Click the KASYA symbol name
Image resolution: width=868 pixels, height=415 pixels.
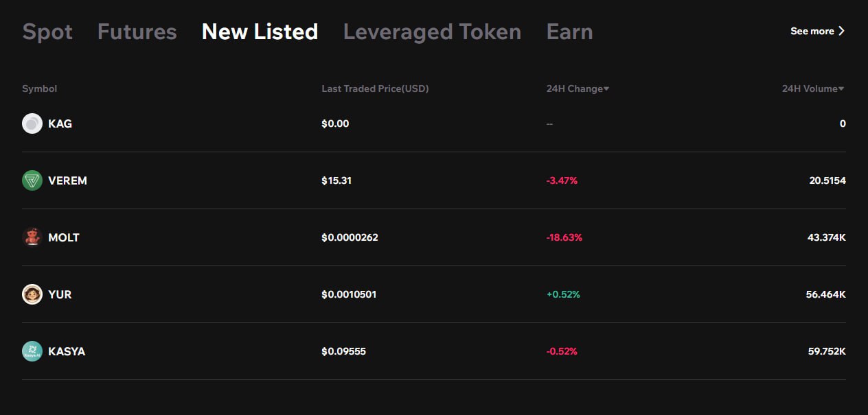tap(67, 351)
